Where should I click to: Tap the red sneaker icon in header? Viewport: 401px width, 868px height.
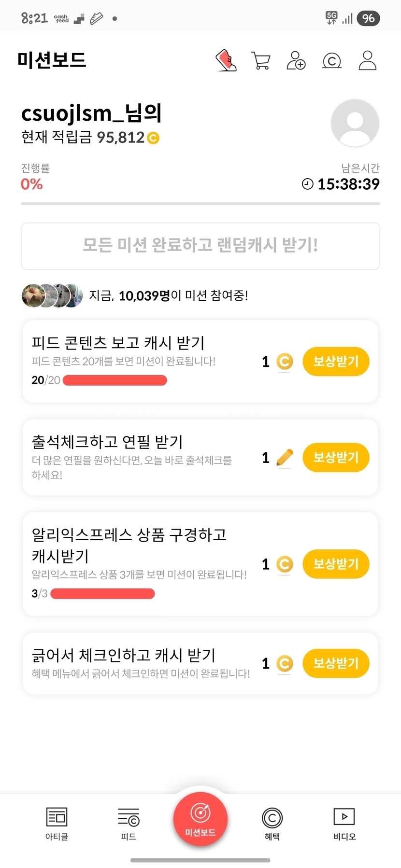[x=226, y=61]
